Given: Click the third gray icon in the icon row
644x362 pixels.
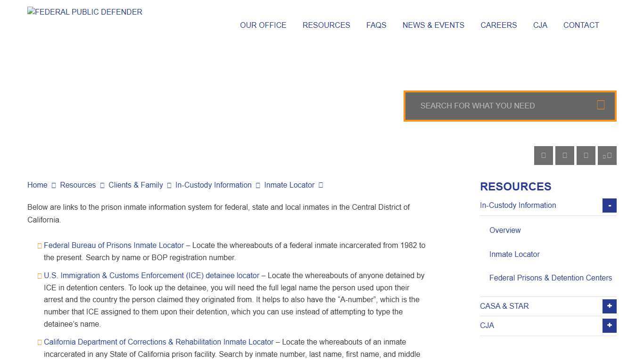Looking at the screenshot, I should [586, 155].
